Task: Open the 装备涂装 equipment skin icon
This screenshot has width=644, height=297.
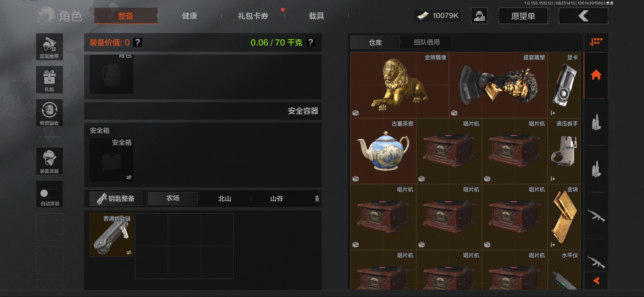Action: pyautogui.click(x=49, y=161)
